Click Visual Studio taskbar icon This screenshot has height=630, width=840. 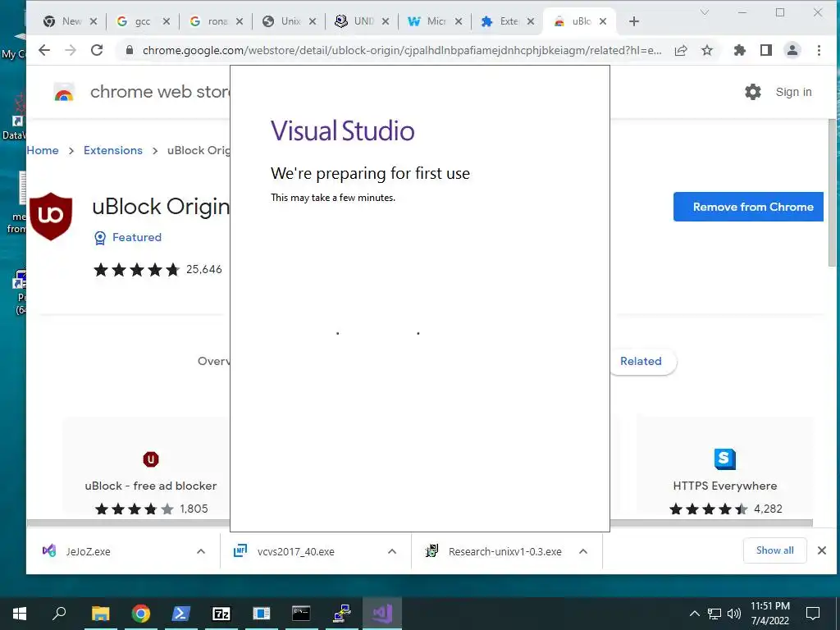pos(382,614)
